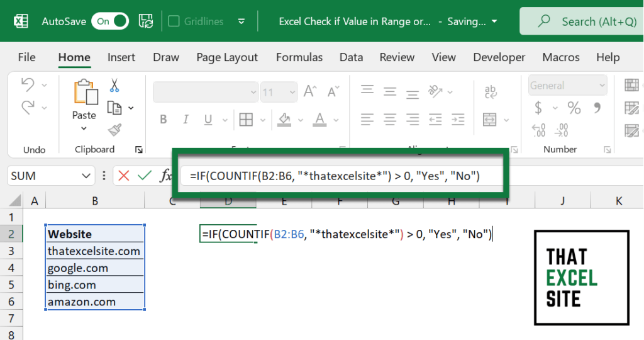Open the font size dropdown
The height and width of the screenshot is (340, 644).
point(292,92)
